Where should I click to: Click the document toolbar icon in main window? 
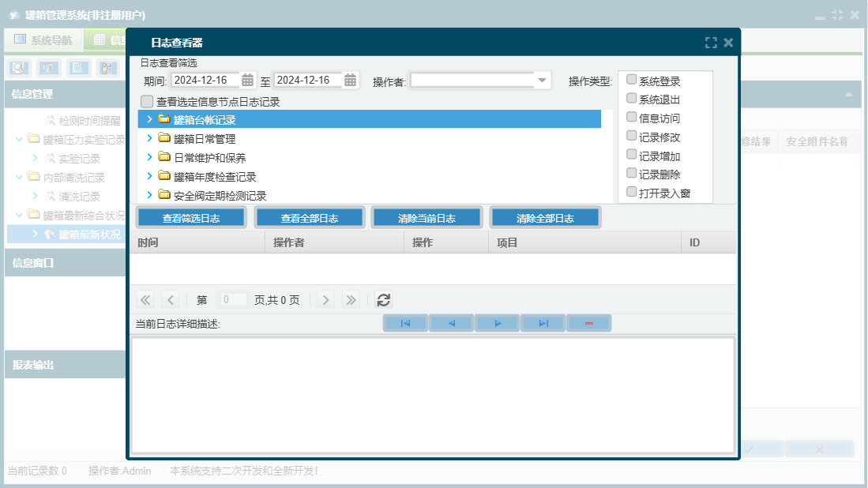(78, 68)
